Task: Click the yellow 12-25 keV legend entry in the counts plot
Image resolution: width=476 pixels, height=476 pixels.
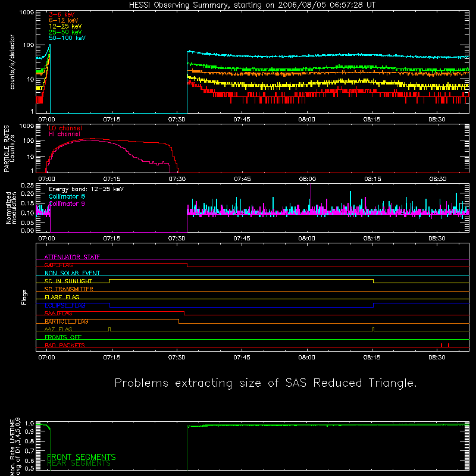Action: pyautogui.click(x=65, y=26)
